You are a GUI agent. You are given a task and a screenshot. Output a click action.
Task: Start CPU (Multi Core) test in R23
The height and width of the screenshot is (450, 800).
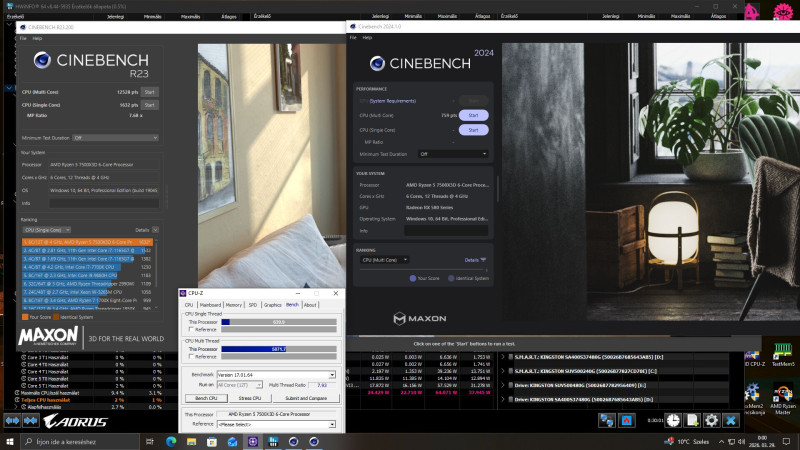(149, 92)
